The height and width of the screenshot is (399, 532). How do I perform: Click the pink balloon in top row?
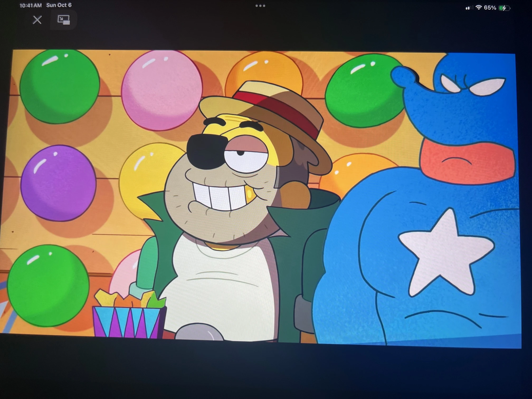click(x=161, y=90)
